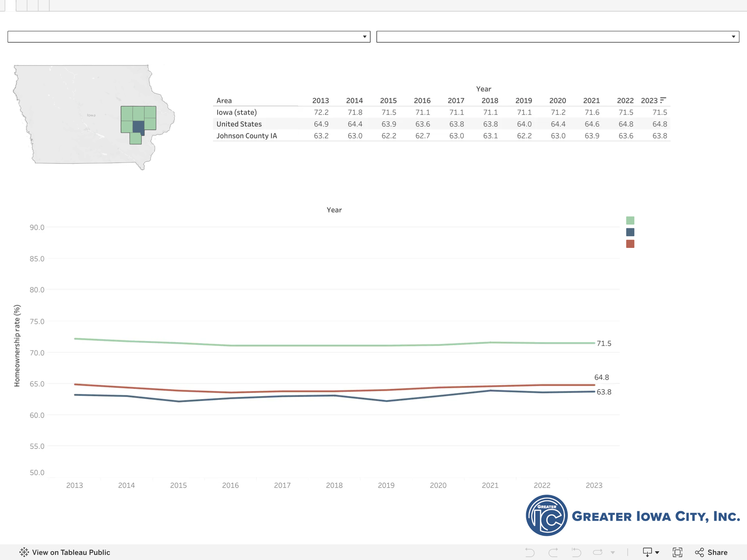Click the red legend swatch

click(x=630, y=244)
